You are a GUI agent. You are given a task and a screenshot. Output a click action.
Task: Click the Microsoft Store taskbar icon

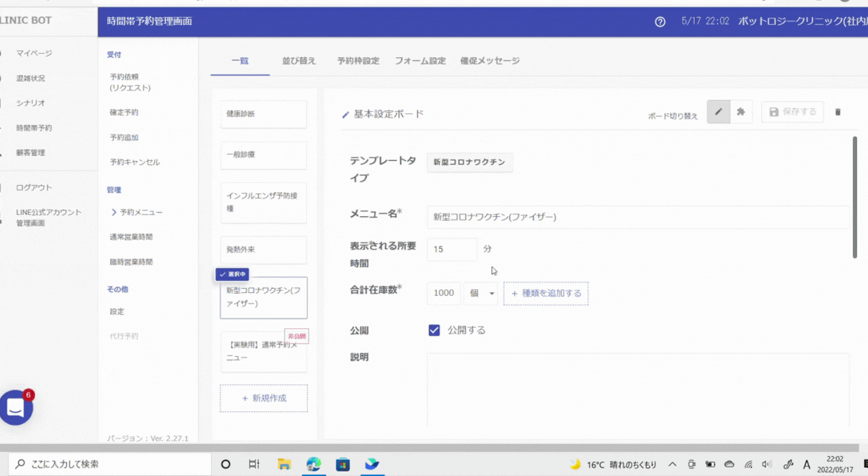tap(343, 464)
